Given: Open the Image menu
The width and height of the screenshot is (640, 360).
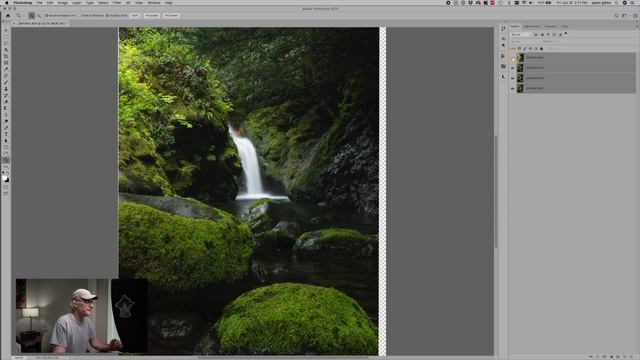Looking at the screenshot, I should pos(62,2).
